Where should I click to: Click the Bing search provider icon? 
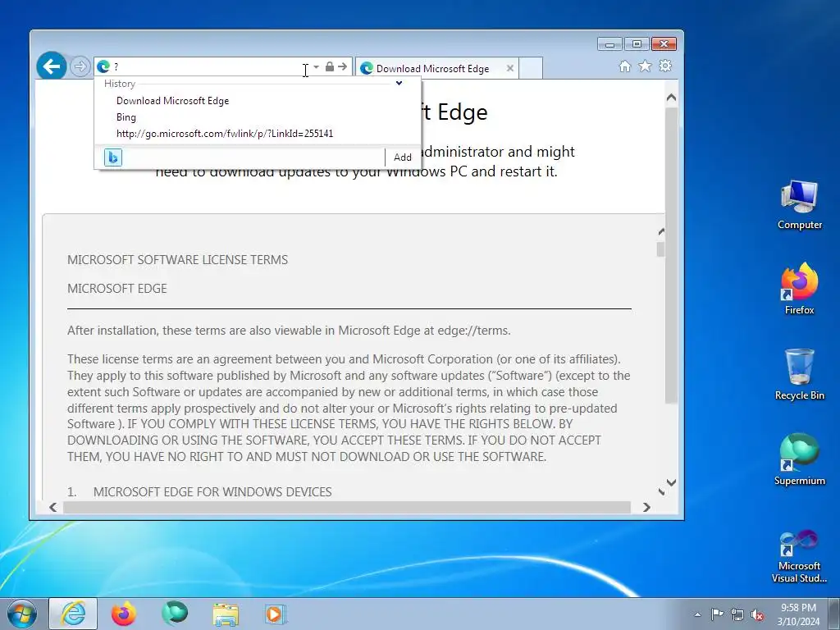click(113, 157)
